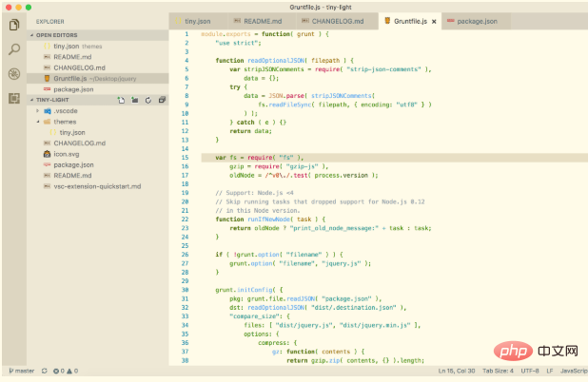
Task: Click the runIfNewNode function name on line 22
Action: click(x=268, y=220)
